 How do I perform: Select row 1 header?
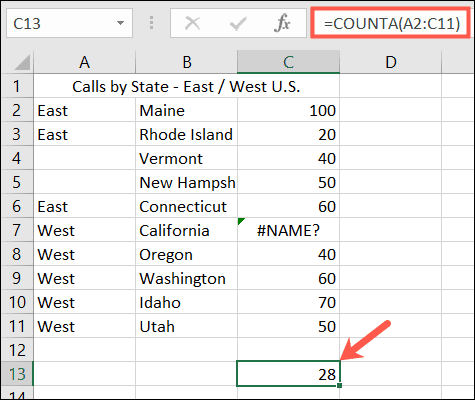click(x=17, y=86)
